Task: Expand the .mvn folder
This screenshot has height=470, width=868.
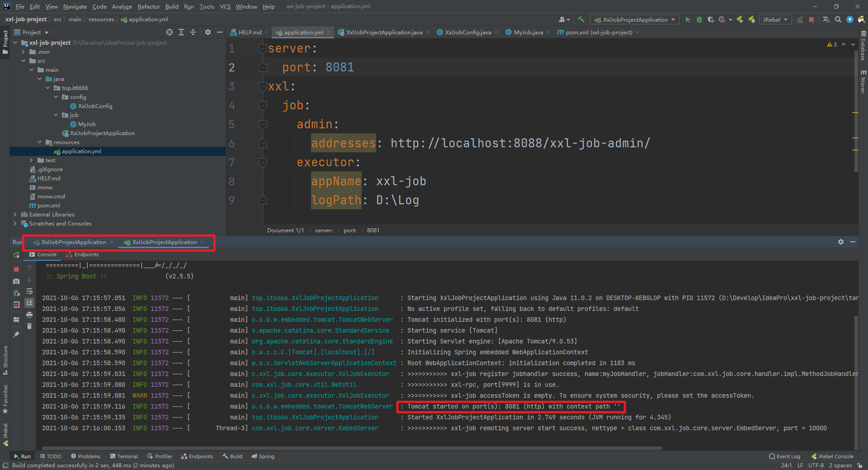Action: click(23, 52)
